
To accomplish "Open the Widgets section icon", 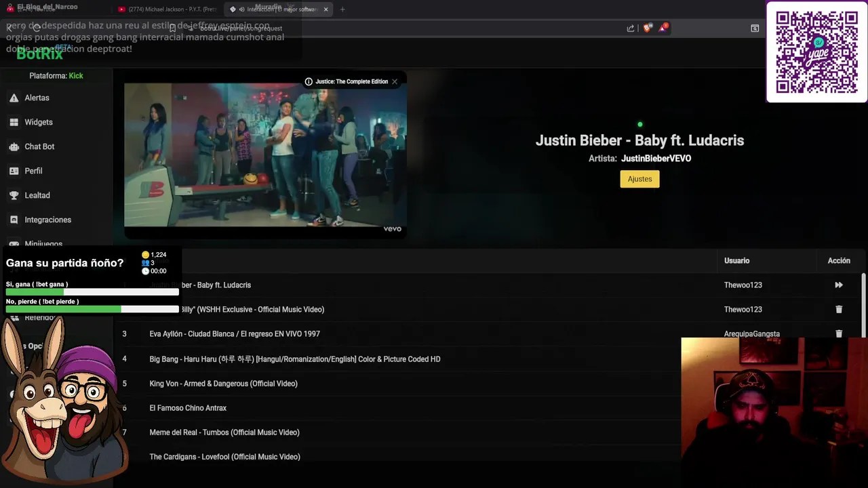I will tap(14, 123).
